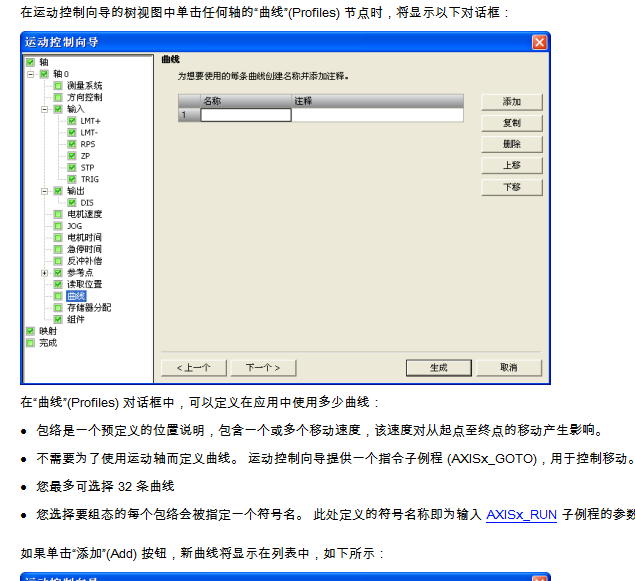635x581 pixels.
Task: Expand the 参考点 tree node
Action: click(x=44, y=272)
